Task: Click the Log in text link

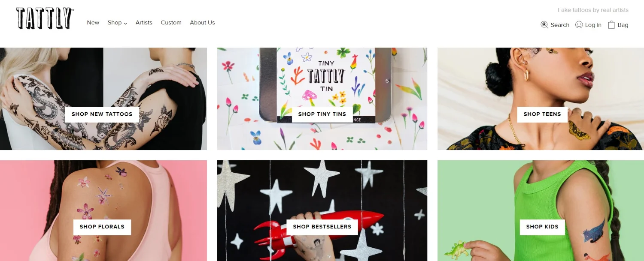Action: point(593,25)
